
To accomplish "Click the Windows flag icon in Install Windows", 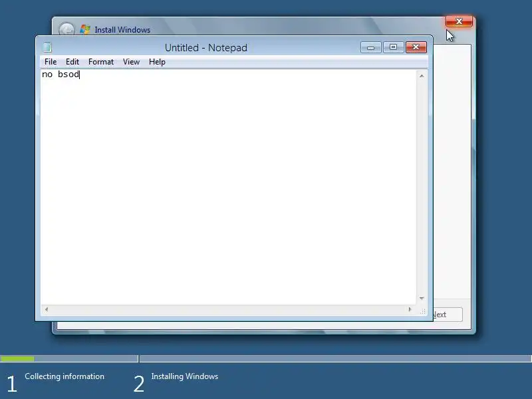I will point(85,29).
